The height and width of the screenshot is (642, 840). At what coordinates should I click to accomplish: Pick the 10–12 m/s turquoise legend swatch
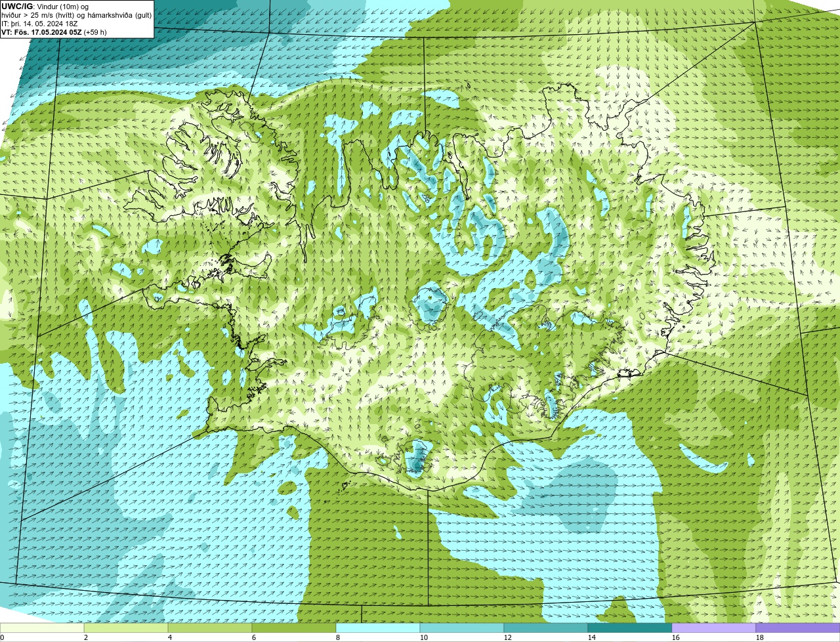point(462,628)
